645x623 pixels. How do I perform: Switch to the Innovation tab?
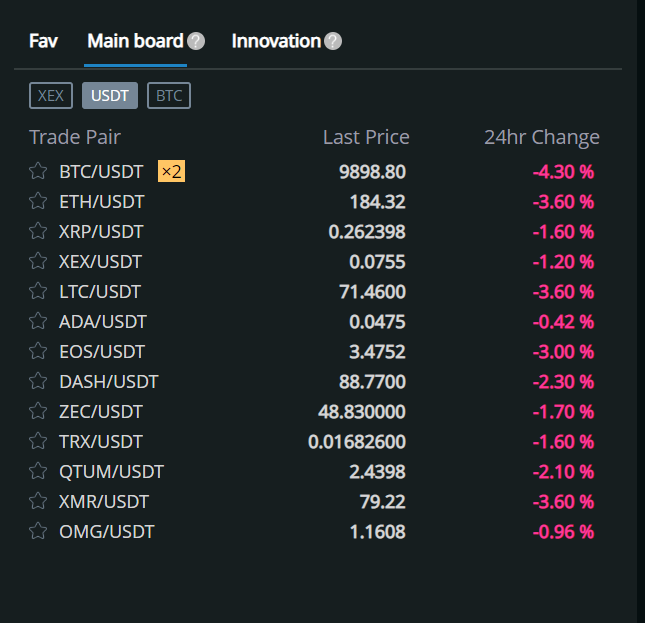tap(276, 41)
